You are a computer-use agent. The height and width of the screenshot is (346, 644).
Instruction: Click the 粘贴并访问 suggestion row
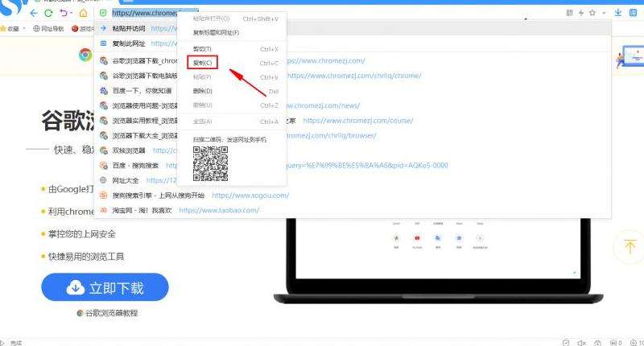tap(129, 28)
